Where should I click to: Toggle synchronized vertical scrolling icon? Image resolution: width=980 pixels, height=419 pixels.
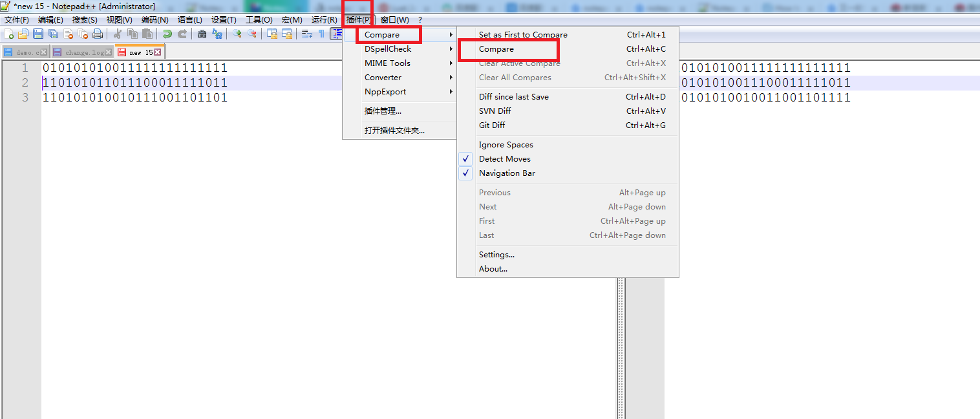pos(272,34)
